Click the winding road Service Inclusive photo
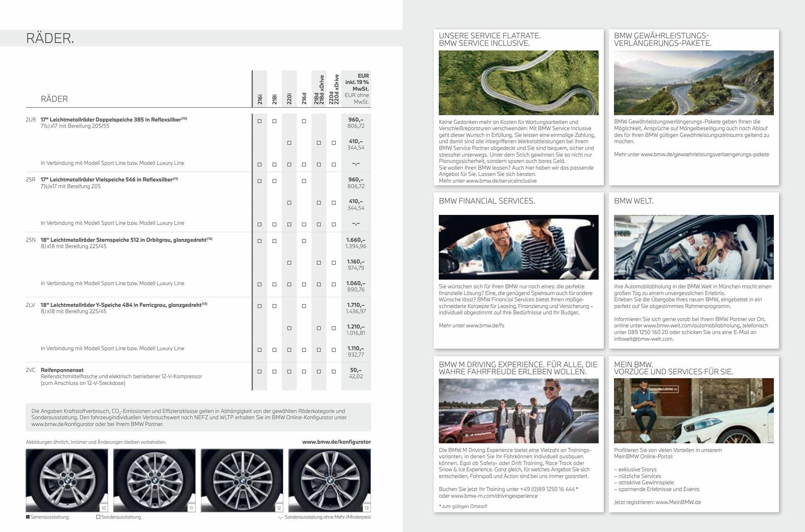 (519, 83)
